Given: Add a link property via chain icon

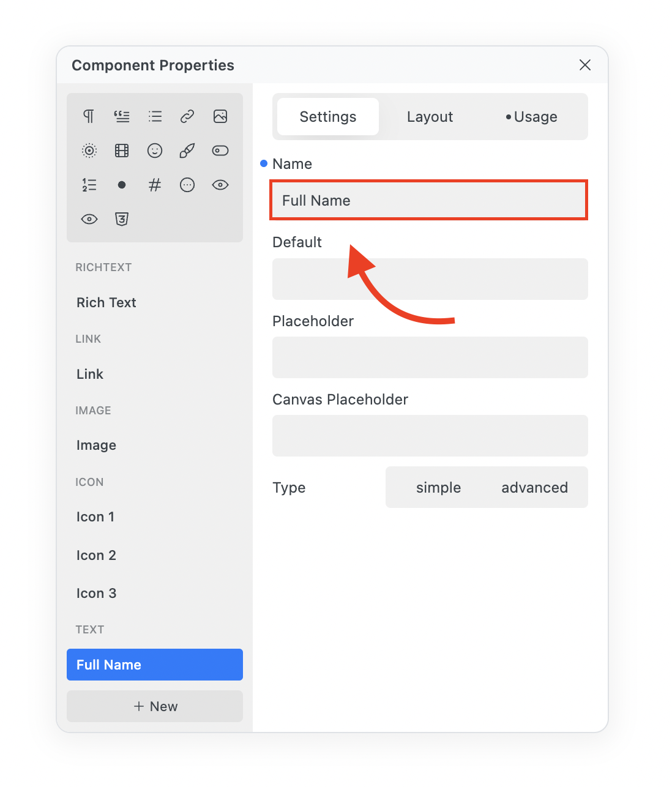Looking at the screenshot, I should [x=187, y=116].
